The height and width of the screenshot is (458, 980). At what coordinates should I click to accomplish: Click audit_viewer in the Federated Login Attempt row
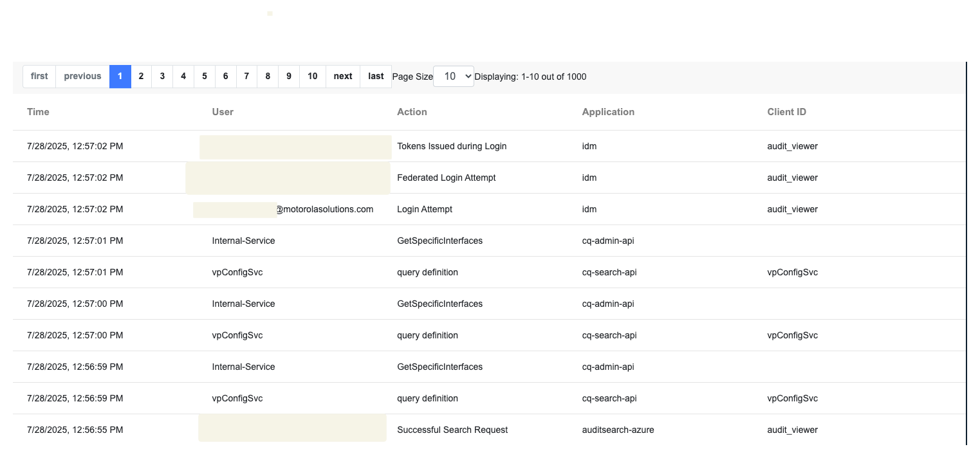792,178
